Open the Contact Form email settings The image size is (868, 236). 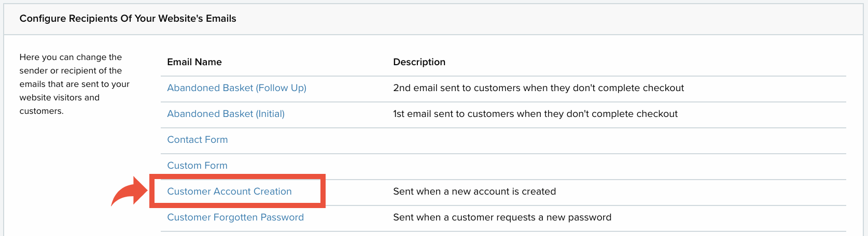point(197,140)
